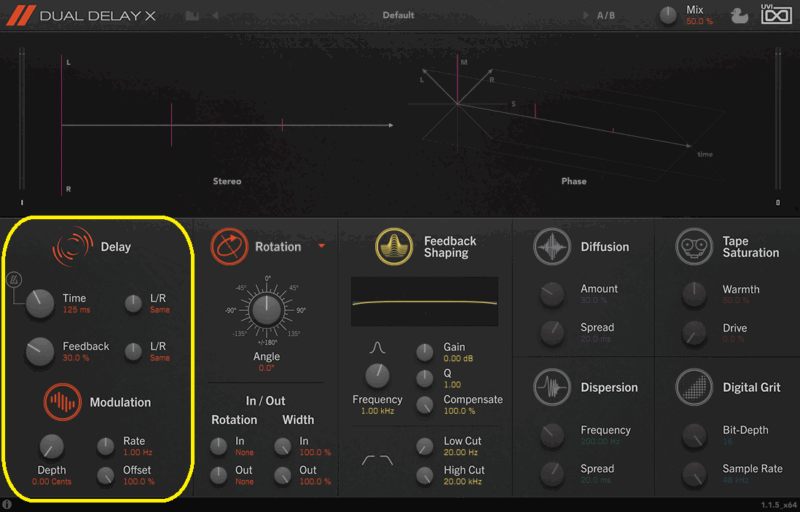The height and width of the screenshot is (512, 800).
Task: Click the Warmth knob
Action: pos(694,294)
